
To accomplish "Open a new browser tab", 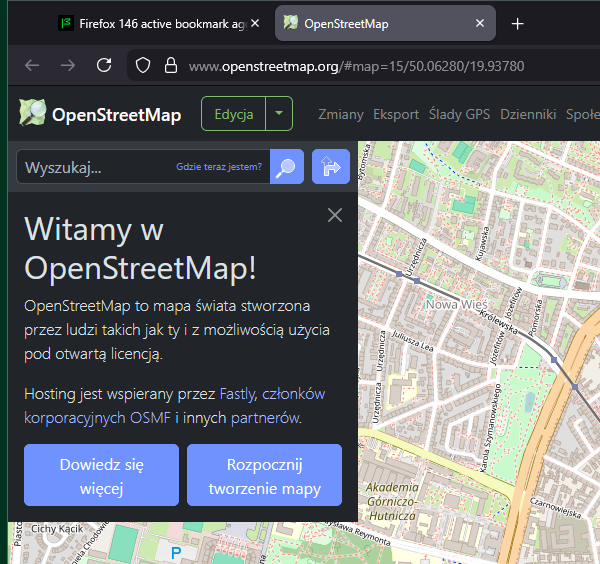I will click(517, 23).
